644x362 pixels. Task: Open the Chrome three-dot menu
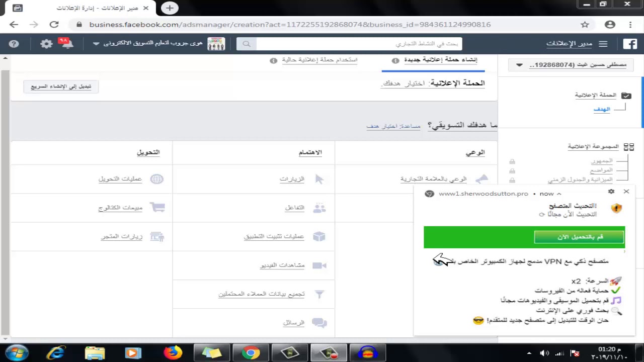coord(630,24)
